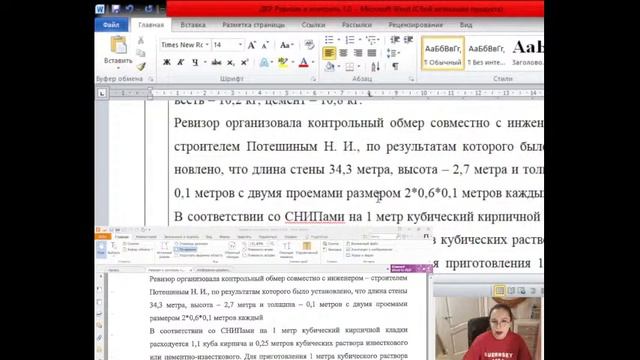Click the Paste clipboard icon
This screenshot has width=640, height=360.
coord(118,45)
